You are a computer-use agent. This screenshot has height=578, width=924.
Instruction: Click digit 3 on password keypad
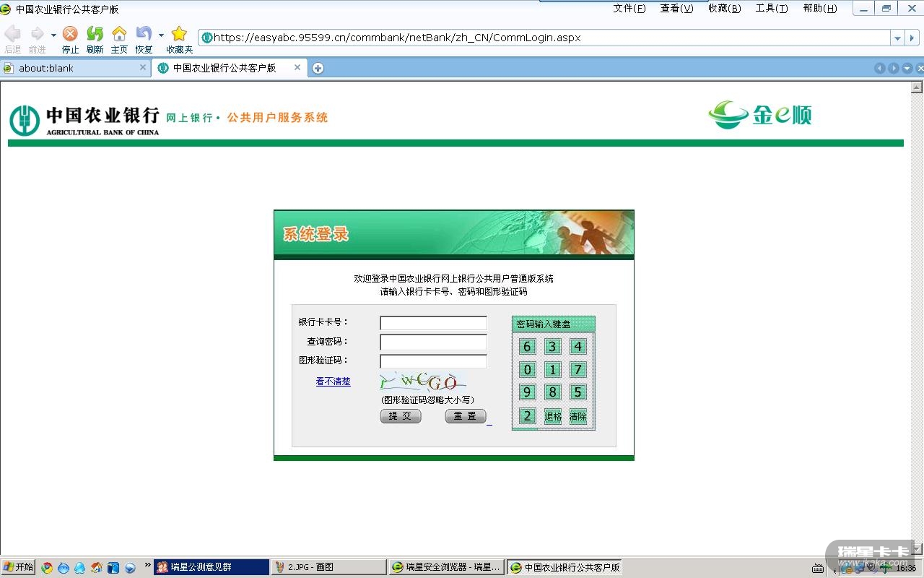(553, 347)
